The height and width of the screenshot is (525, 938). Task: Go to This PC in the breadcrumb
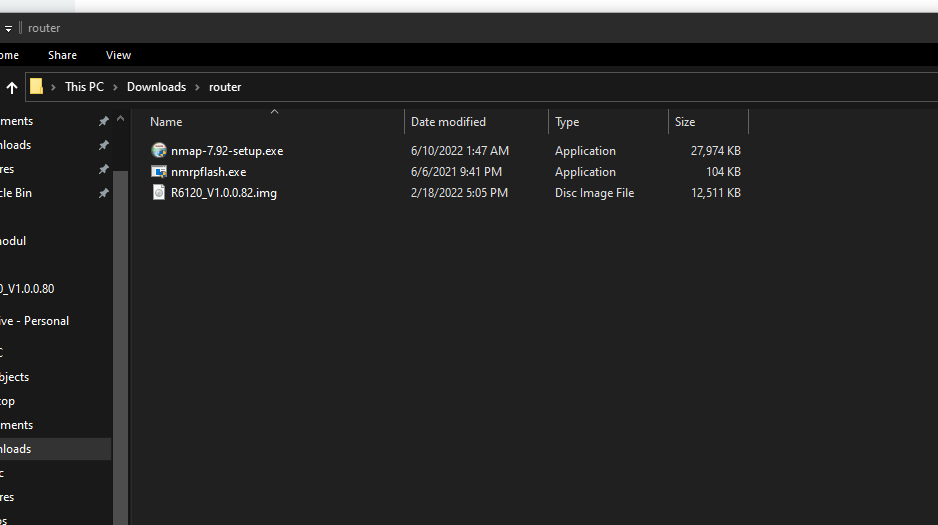coord(84,87)
